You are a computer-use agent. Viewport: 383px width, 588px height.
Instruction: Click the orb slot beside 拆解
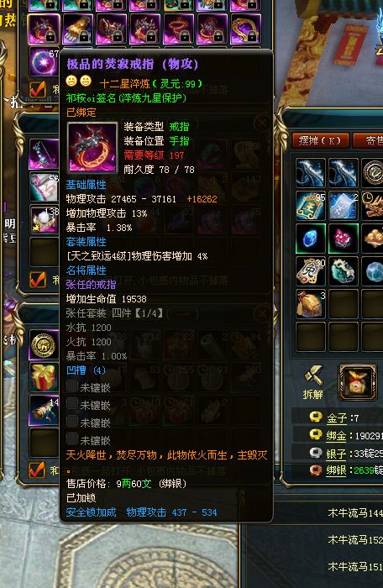(358, 381)
